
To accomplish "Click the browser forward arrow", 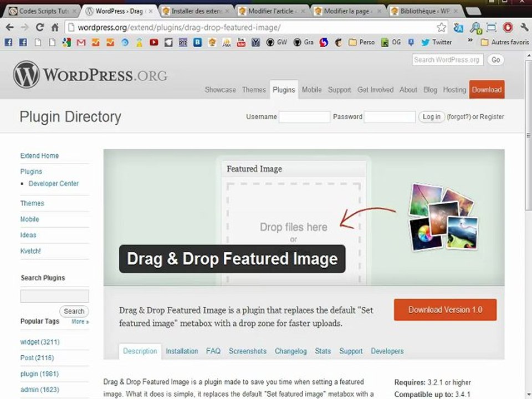I will (25, 27).
